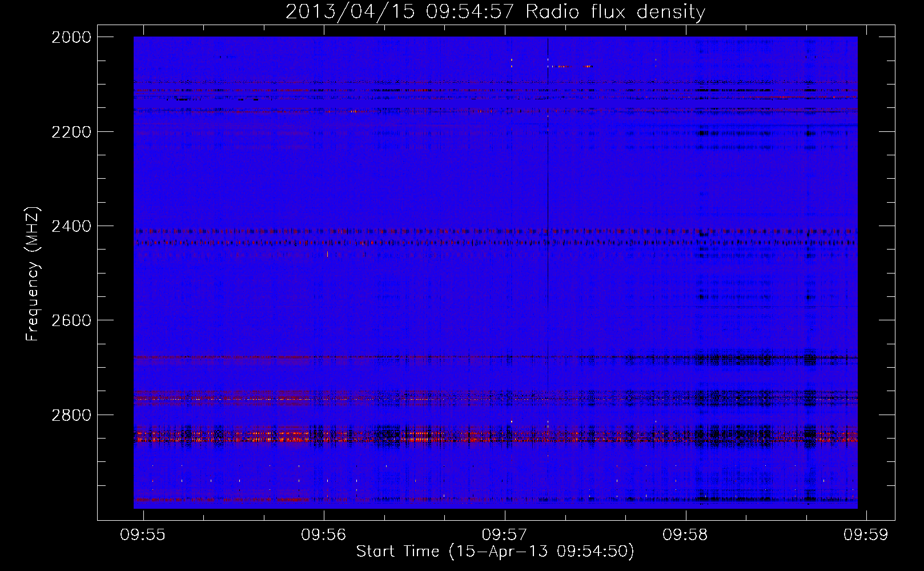Select the 2200 frequency tick label
Image resolution: width=924 pixels, height=571 pixels.
click(x=71, y=132)
